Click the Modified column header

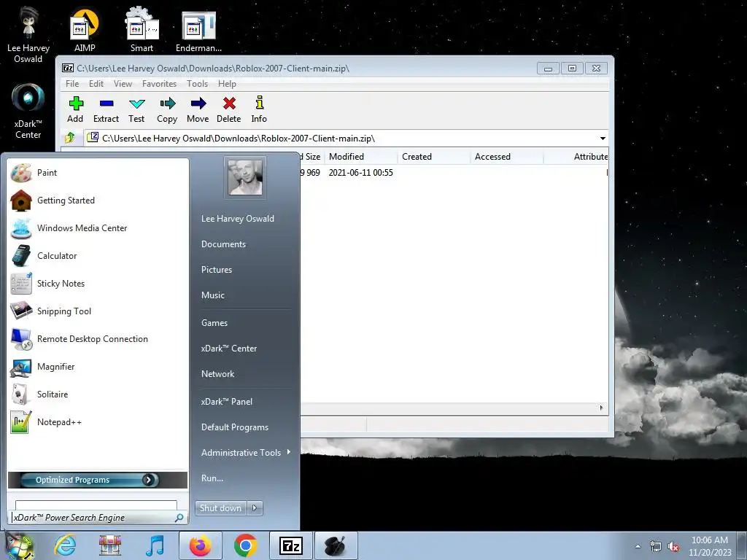[361, 157]
